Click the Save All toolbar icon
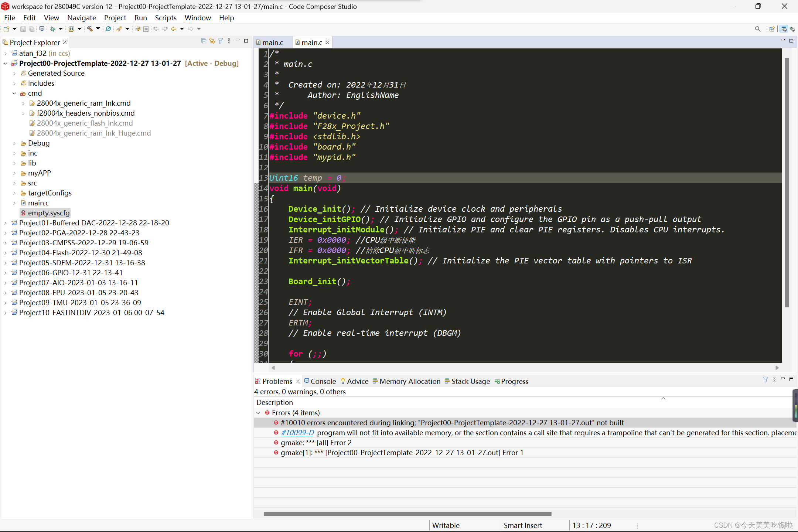The height and width of the screenshot is (532, 798). 31,28
